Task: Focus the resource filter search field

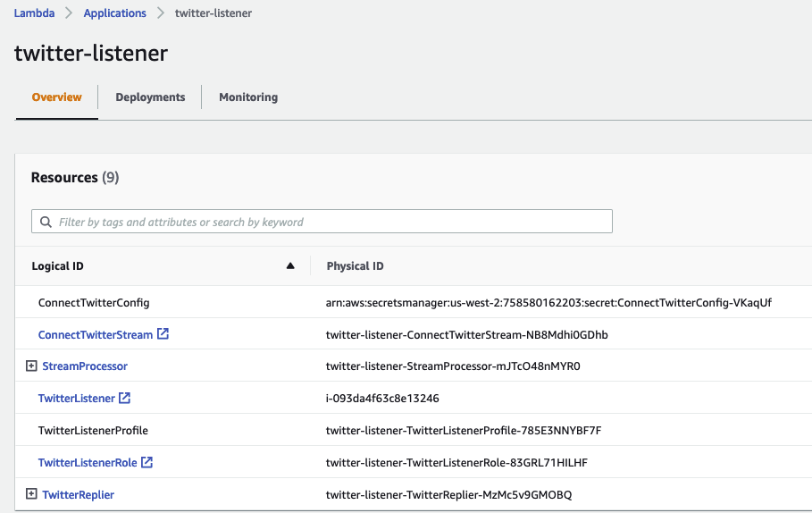Action: tap(331, 222)
